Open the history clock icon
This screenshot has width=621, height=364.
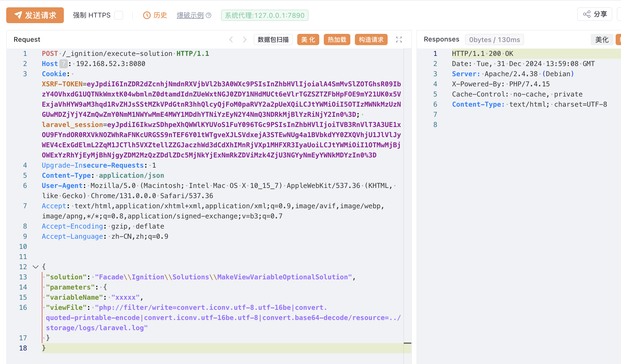(147, 15)
